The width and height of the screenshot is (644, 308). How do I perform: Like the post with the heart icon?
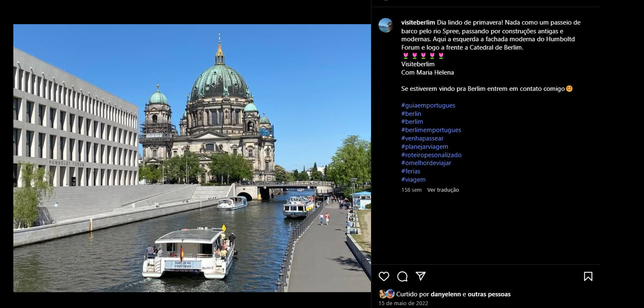tap(384, 276)
